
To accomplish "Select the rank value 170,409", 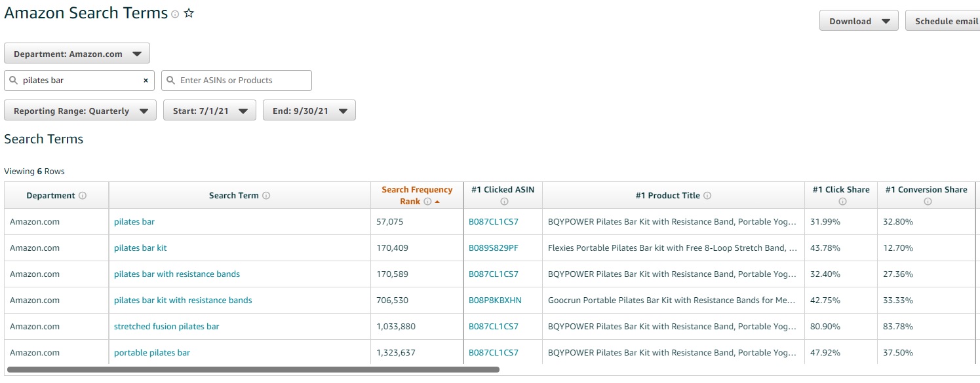I will click(x=392, y=248).
